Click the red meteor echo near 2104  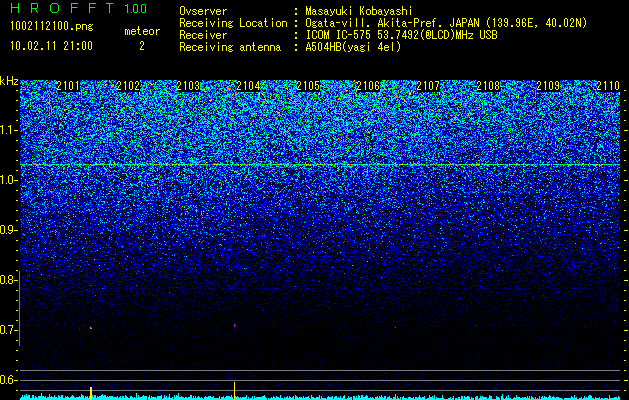click(x=234, y=325)
